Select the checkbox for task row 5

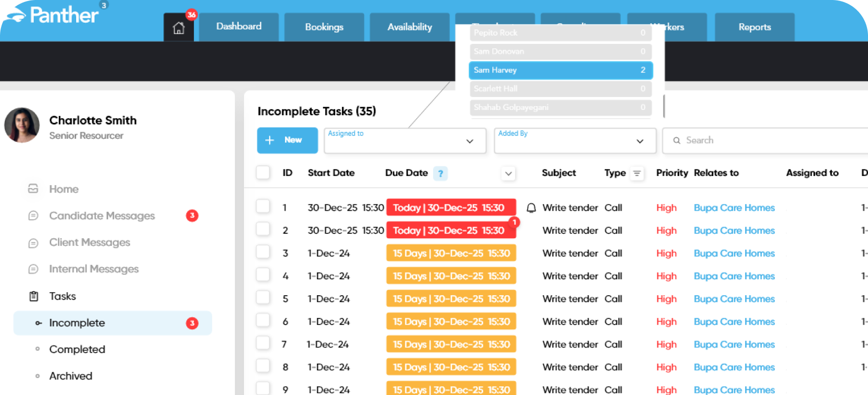click(x=263, y=298)
